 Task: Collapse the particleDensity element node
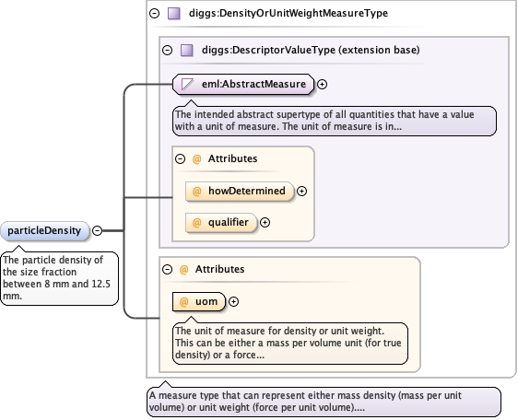pyautogui.click(x=97, y=230)
